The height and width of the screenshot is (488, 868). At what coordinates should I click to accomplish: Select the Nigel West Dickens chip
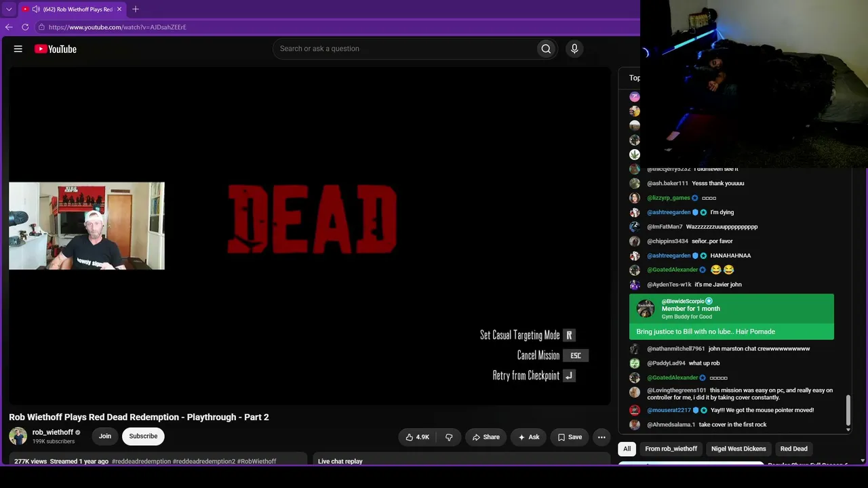click(738, 449)
